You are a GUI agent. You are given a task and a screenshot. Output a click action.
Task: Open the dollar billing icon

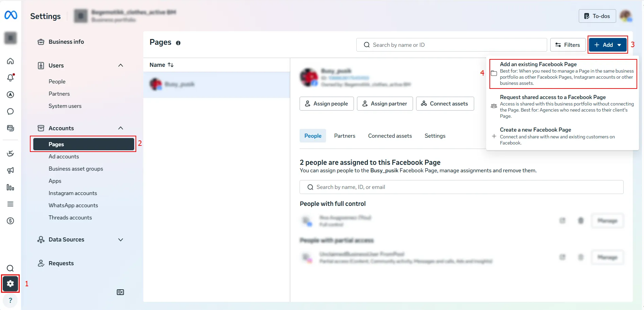(11, 221)
